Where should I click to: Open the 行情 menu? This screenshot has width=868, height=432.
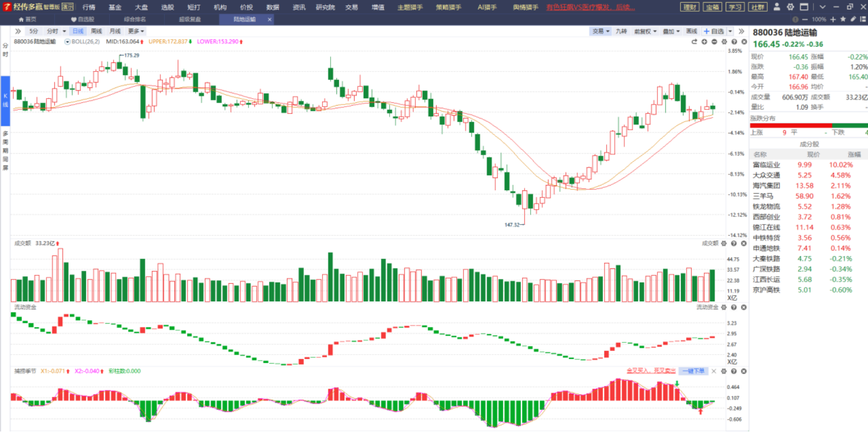(89, 7)
